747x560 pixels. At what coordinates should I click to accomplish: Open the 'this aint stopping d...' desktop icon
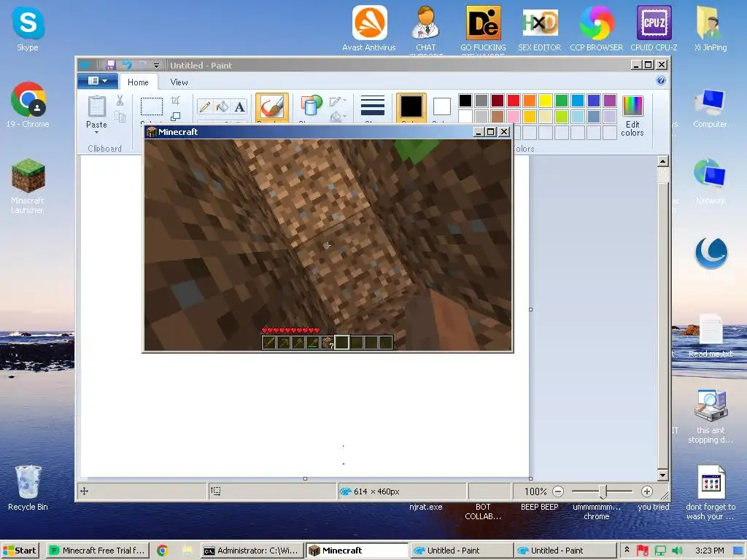[711, 416]
